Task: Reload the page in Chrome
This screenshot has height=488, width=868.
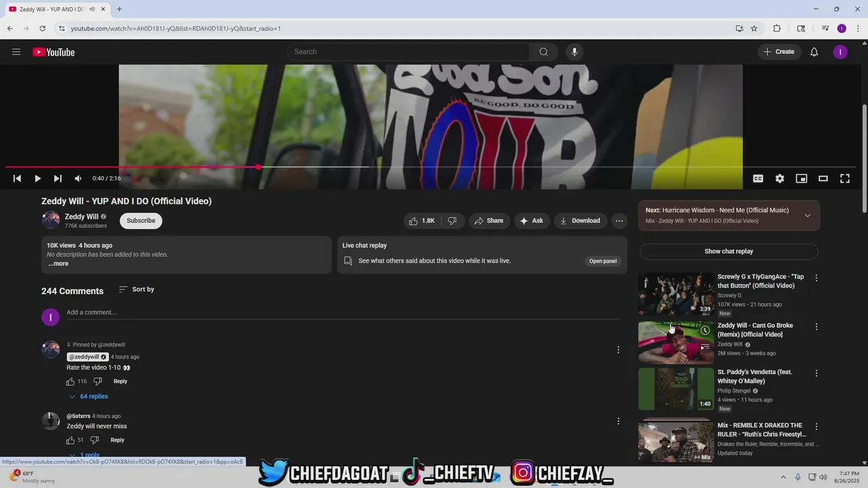Action: click(42, 28)
